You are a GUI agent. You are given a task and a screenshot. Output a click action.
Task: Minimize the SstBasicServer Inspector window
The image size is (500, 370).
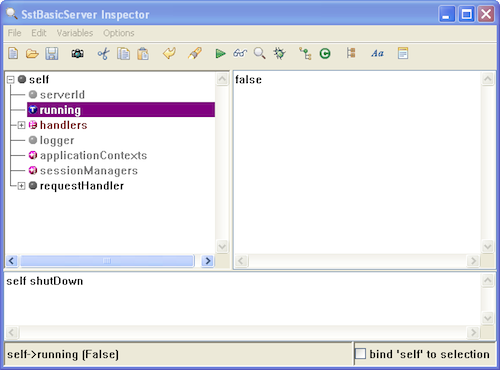[446, 14]
